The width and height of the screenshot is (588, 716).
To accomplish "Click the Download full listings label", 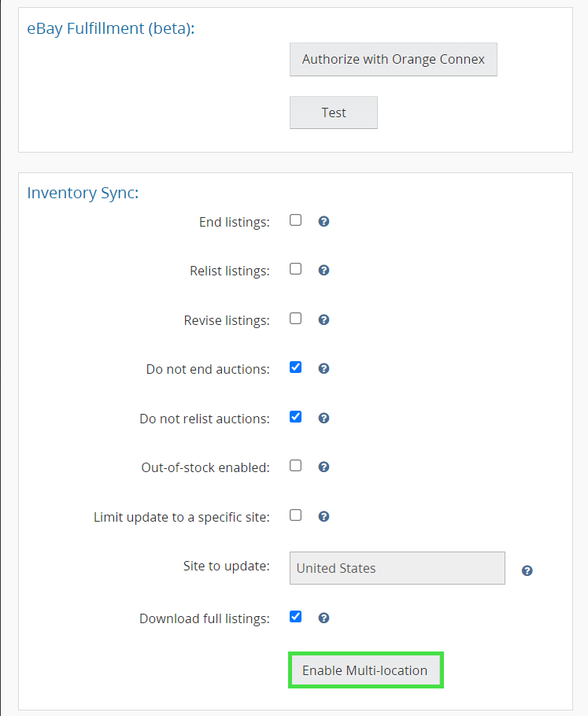I will 205,618.
